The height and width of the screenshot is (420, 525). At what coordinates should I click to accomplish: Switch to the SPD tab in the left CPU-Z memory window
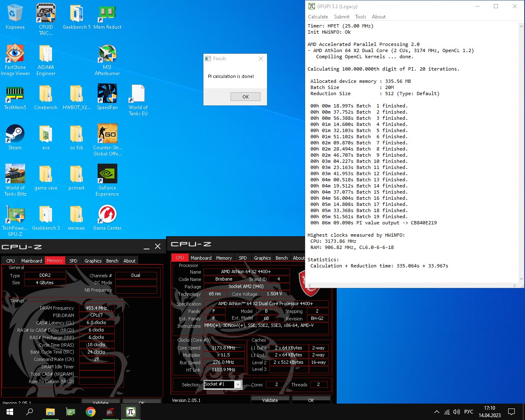click(x=73, y=261)
